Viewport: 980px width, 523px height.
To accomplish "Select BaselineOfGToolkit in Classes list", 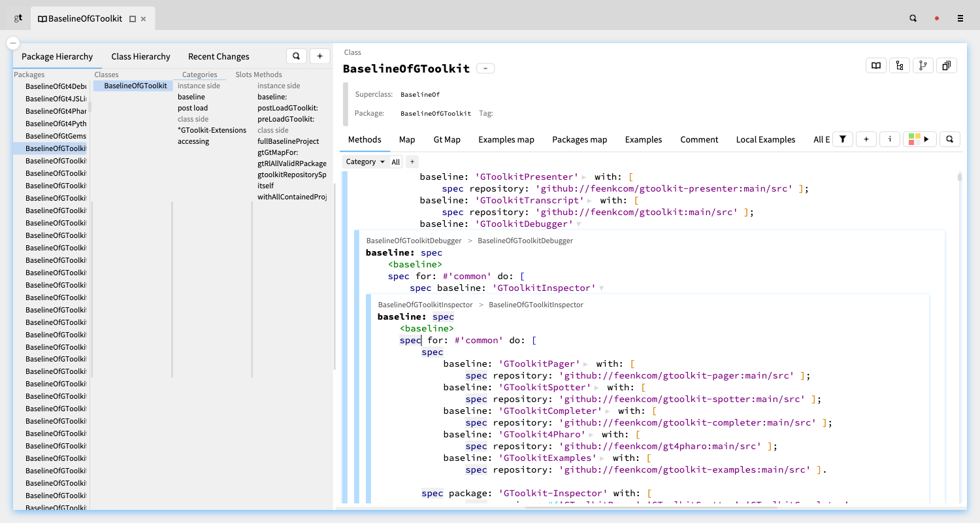I will pos(133,86).
